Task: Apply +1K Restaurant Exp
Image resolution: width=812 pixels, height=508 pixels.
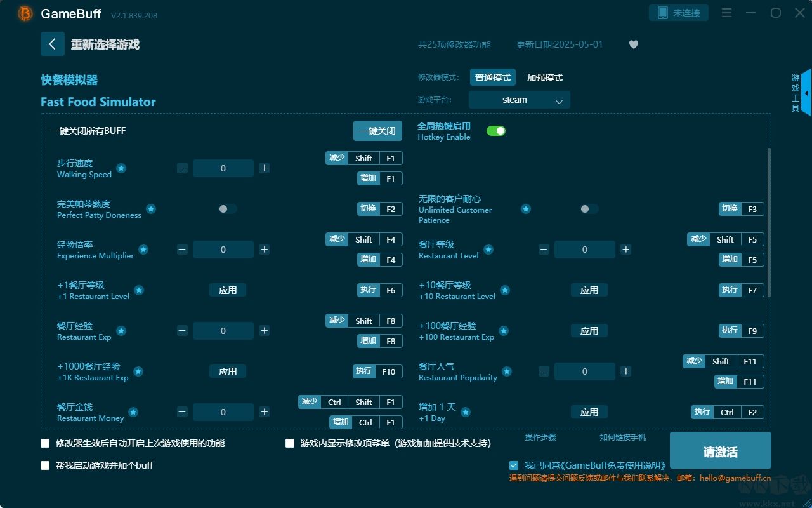Action: click(228, 371)
